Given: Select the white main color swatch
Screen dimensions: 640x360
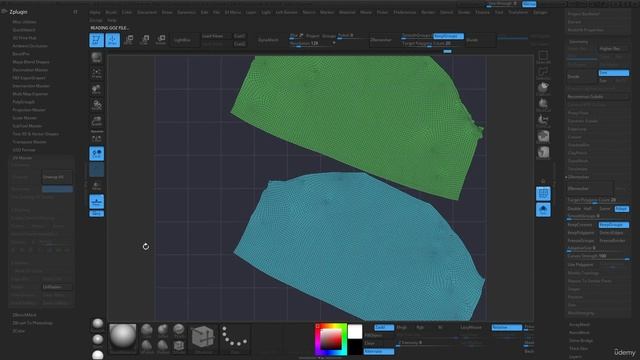Looking at the screenshot, I should (355, 331).
